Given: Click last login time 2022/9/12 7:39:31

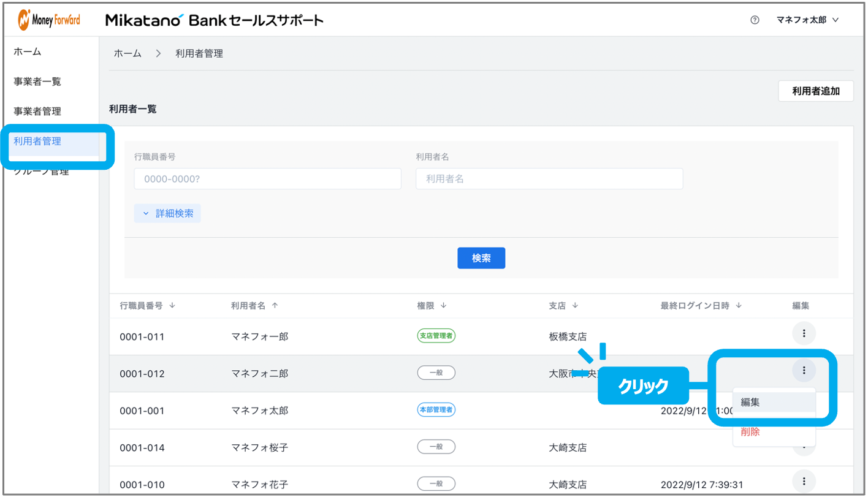Looking at the screenshot, I should click(x=702, y=485).
